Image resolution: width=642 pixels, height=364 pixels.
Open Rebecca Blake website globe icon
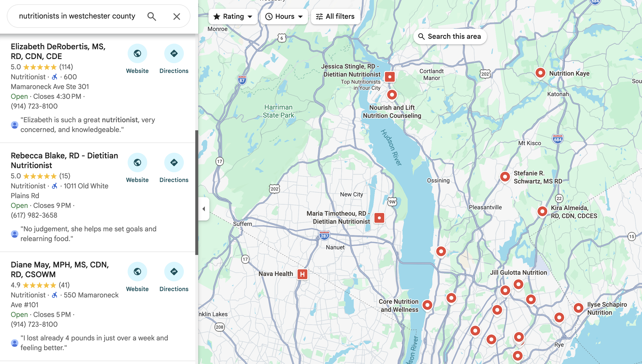pos(137,162)
